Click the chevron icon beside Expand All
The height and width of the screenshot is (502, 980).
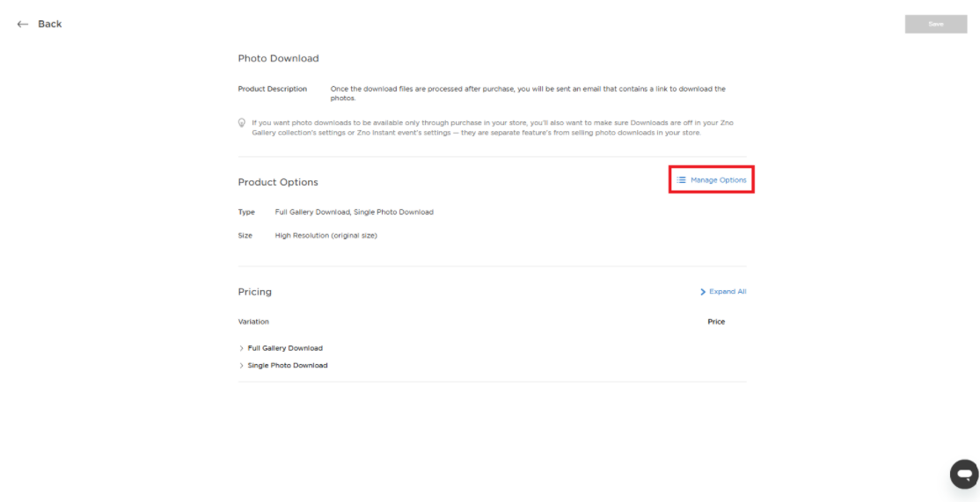[x=702, y=292]
